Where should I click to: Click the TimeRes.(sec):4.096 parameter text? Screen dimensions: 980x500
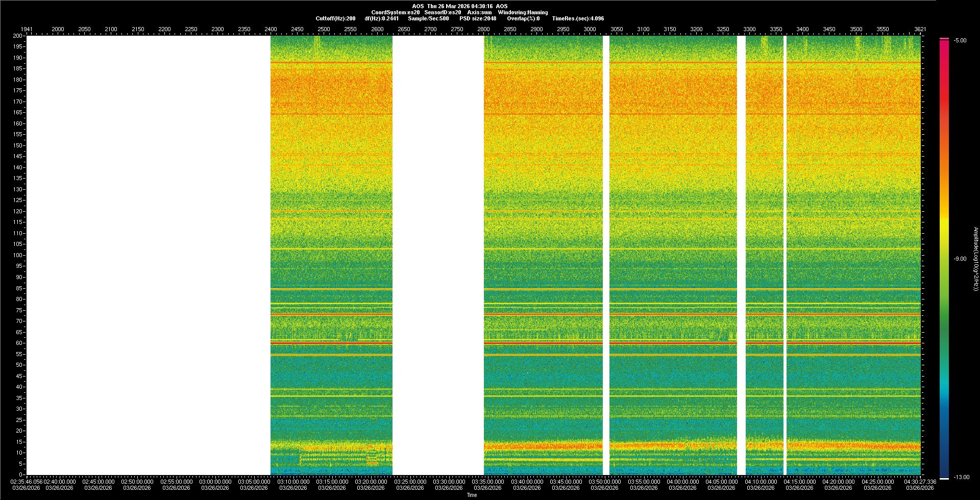[x=578, y=18]
